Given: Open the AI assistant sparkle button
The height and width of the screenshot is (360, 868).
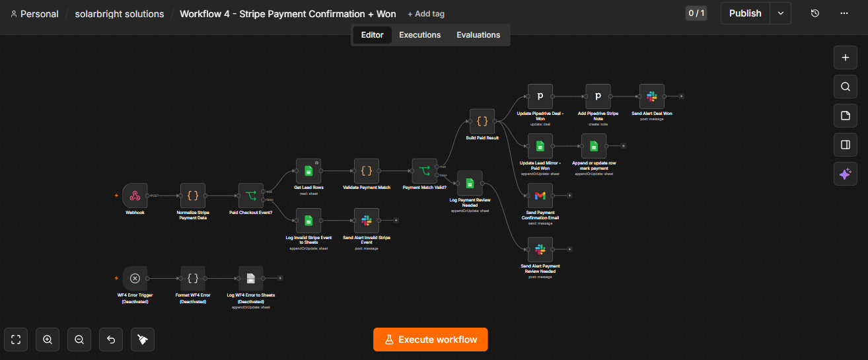Looking at the screenshot, I should pos(845,174).
